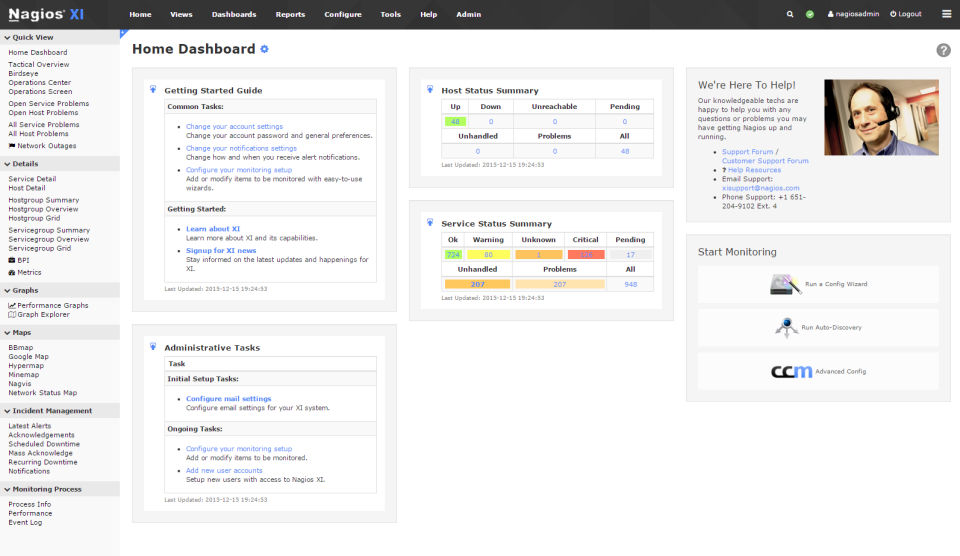960x556 pixels.
Task: Click the green host Up count cell
Action: click(x=455, y=122)
